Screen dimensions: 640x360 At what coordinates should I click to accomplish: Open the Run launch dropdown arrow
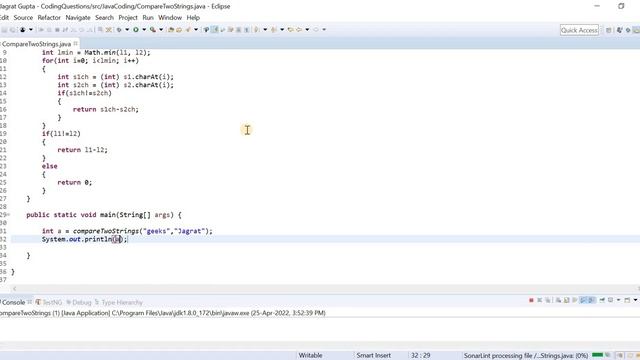pyautogui.click(x=144, y=30)
